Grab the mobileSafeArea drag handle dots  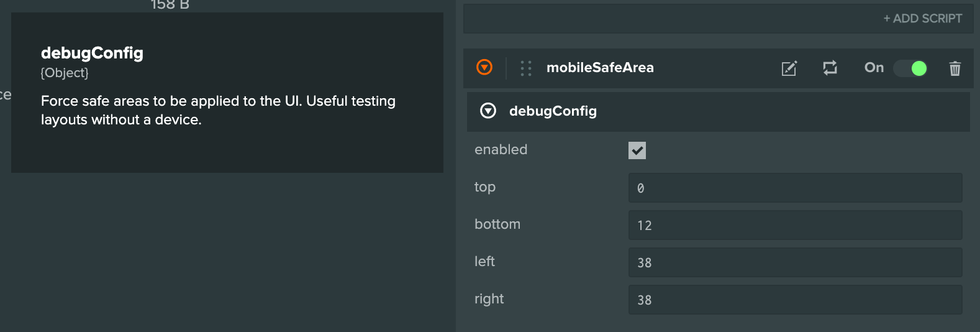click(x=526, y=68)
